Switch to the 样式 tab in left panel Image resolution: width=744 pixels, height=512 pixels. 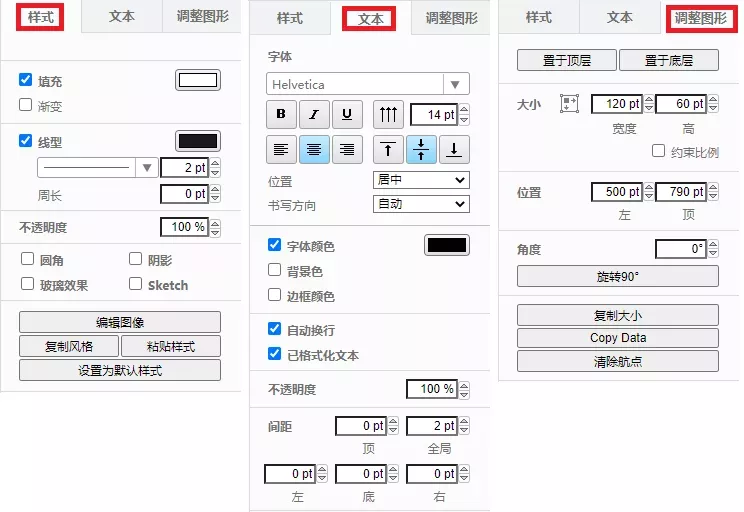click(40, 17)
